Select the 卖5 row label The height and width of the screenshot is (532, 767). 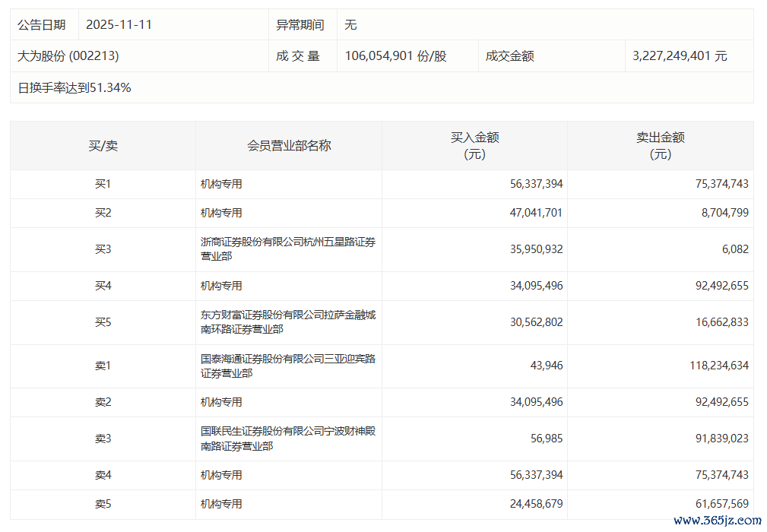103,504
